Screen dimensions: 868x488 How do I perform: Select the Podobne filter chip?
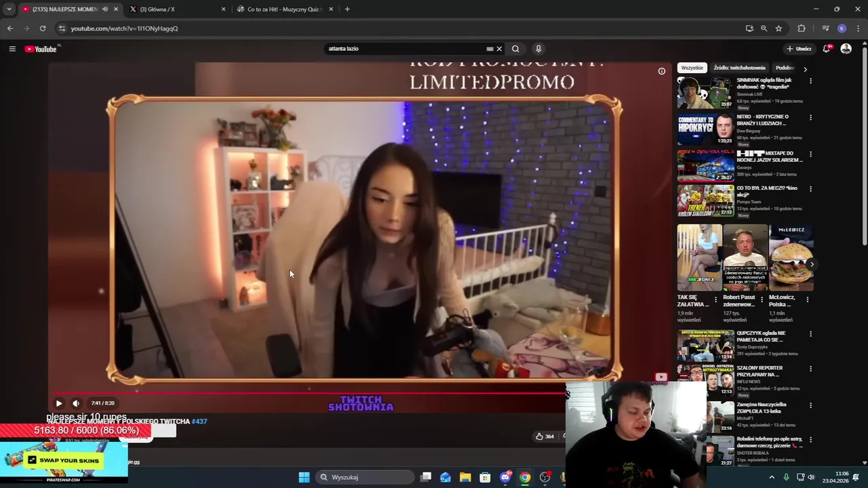coord(785,68)
